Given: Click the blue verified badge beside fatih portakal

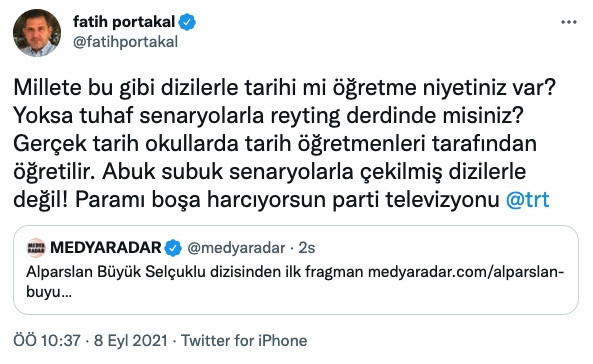Looking at the screenshot, I should click(187, 22).
